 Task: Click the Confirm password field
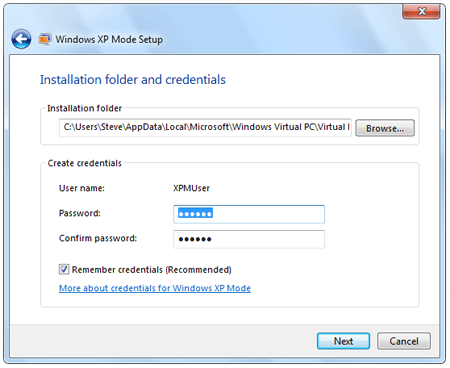[249, 239]
